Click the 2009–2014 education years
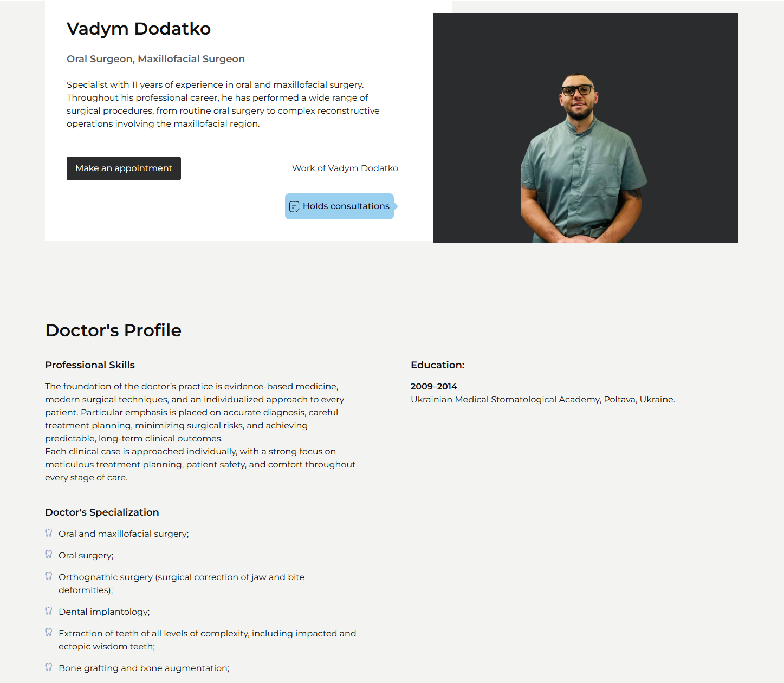The height and width of the screenshot is (683, 784). click(434, 387)
